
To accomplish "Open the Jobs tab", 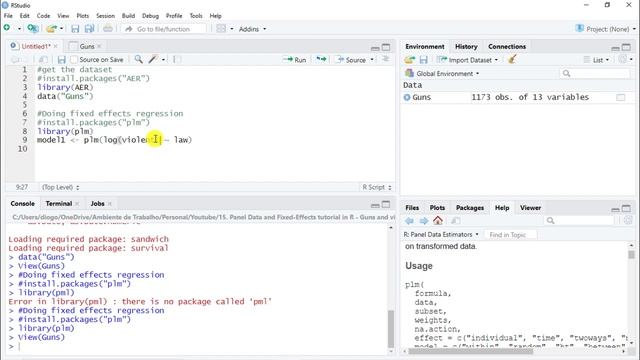I will [x=97, y=203].
